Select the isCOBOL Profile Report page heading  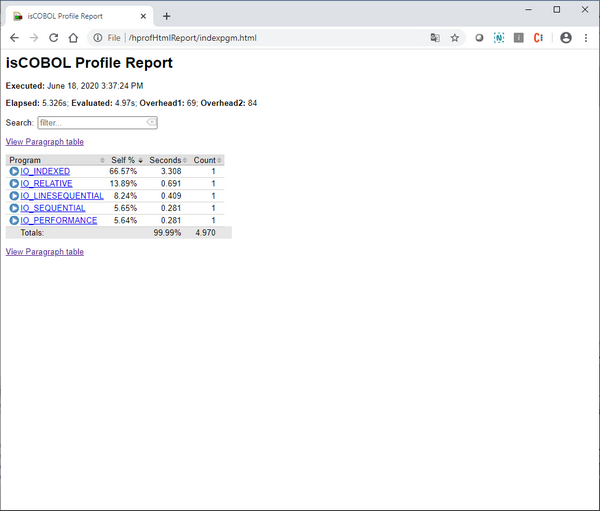pyautogui.click(x=89, y=62)
